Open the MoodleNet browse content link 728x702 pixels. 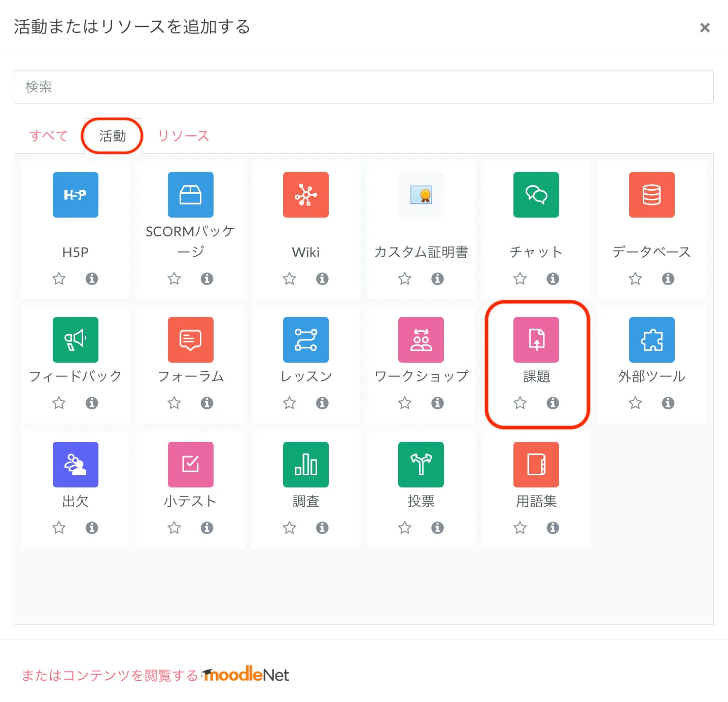point(155,675)
